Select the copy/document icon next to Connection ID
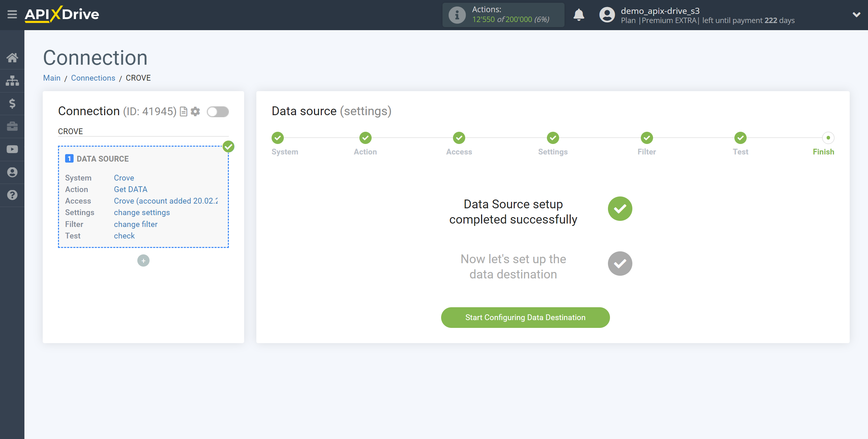This screenshot has height=439, width=868. (184, 111)
